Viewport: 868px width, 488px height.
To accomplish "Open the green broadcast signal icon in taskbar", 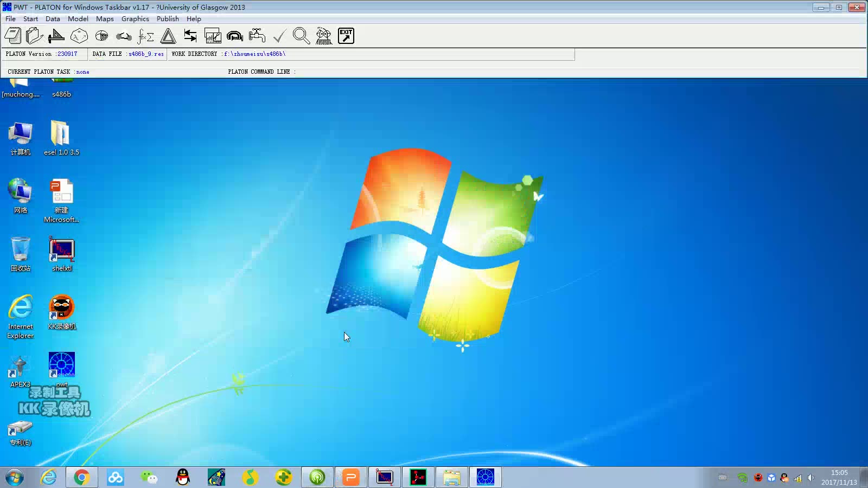I will coord(317,477).
